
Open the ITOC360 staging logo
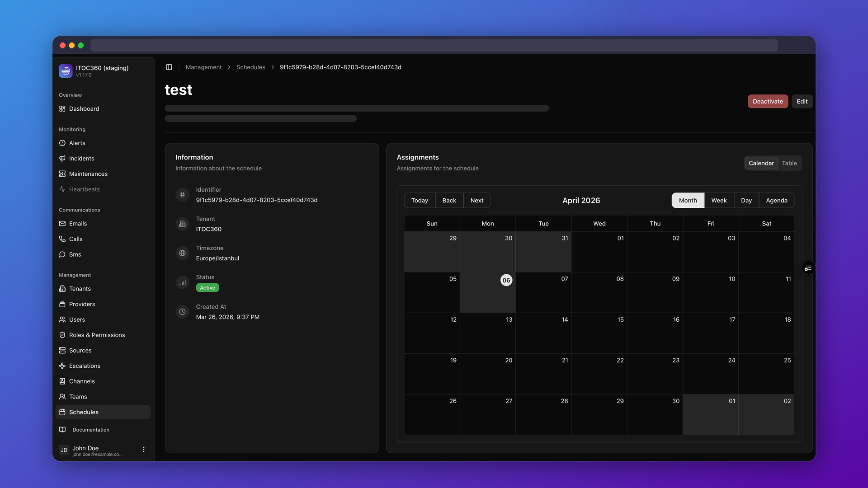point(66,71)
